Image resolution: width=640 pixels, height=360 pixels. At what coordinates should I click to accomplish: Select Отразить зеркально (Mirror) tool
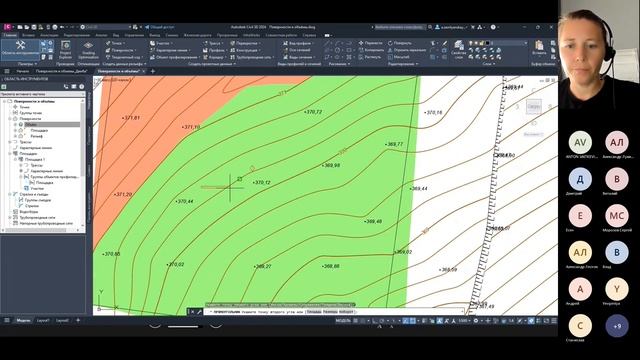tap(407, 50)
